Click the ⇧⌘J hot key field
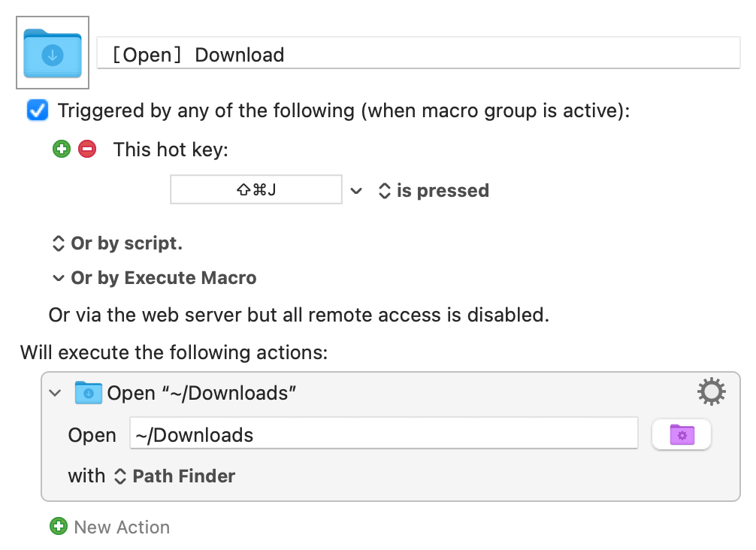Viewport: 756px width, 550px height. click(x=256, y=190)
